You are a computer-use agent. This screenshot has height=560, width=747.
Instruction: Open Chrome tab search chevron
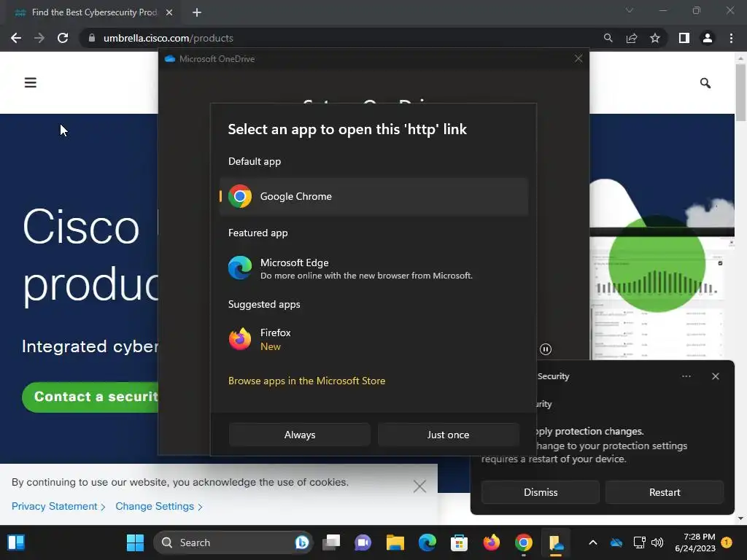630,10
